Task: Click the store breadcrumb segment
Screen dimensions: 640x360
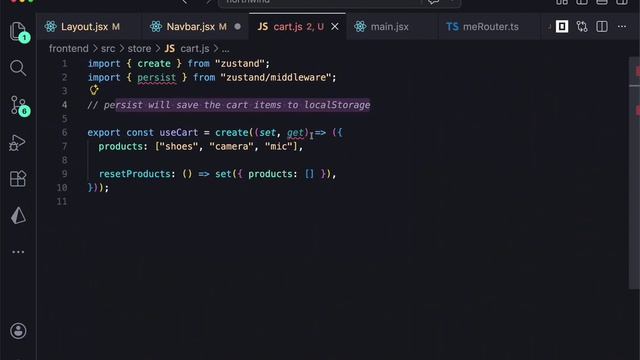Action: pyautogui.click(x=139, y=49)
